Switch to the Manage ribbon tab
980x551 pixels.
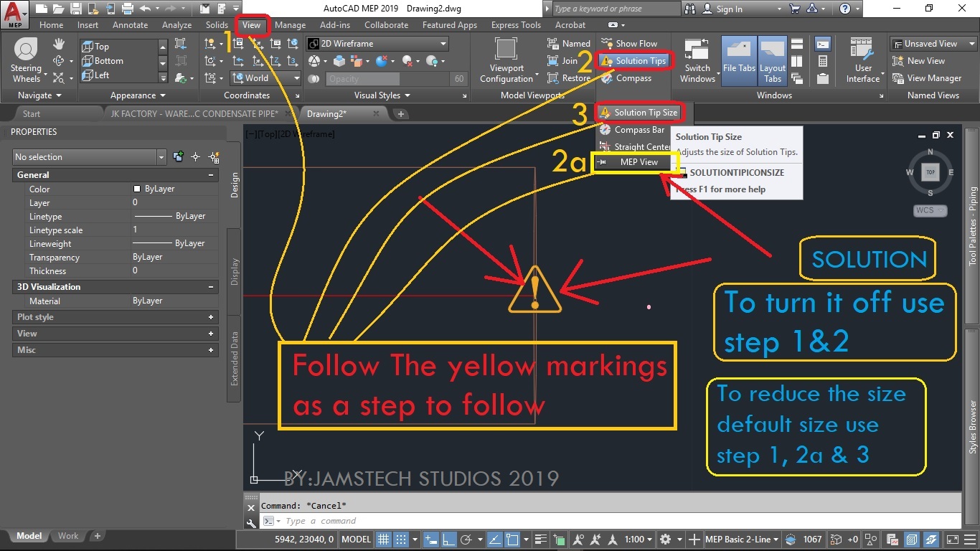[x=290, y=25]
